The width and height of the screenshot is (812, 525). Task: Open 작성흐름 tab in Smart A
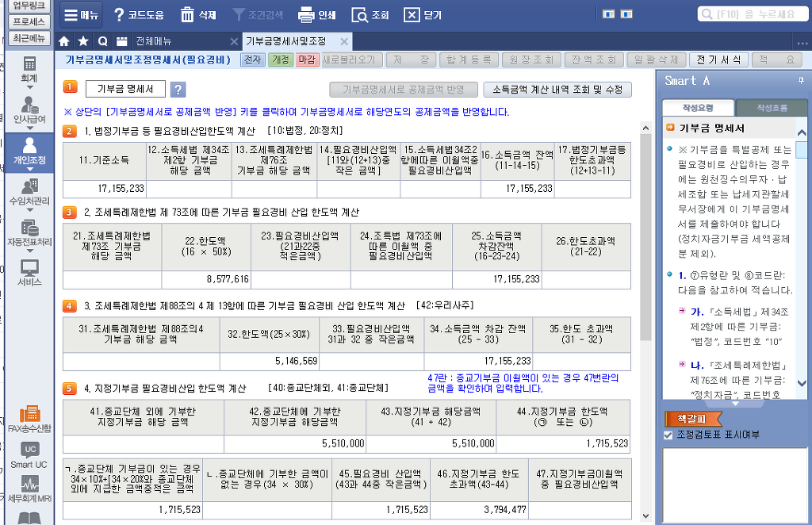click(772, 108)
